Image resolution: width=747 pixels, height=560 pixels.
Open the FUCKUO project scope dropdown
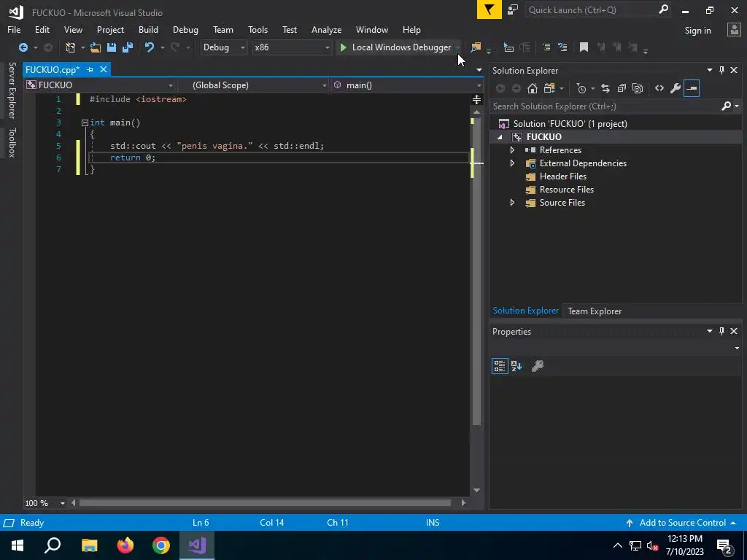point(100,85)
